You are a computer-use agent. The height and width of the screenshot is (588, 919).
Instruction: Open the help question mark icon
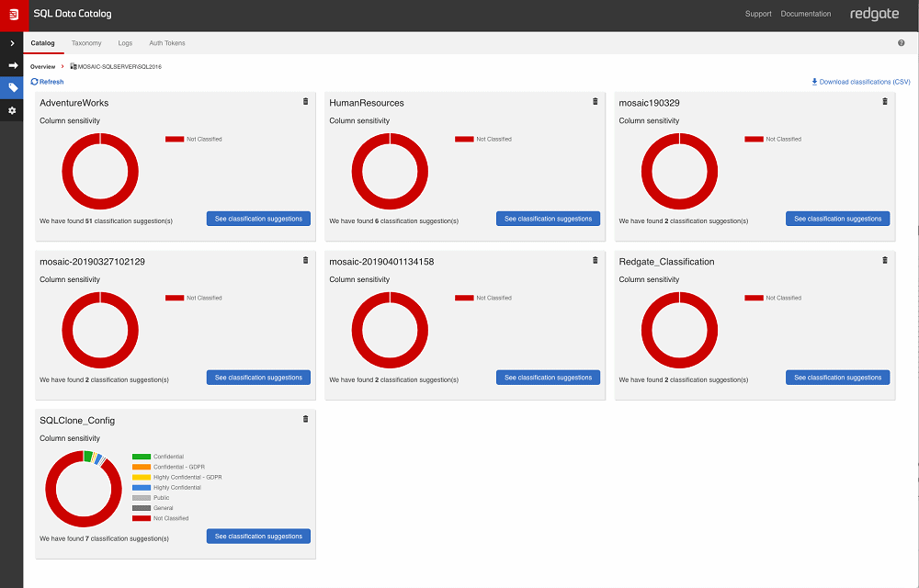[x=901, y=43]
